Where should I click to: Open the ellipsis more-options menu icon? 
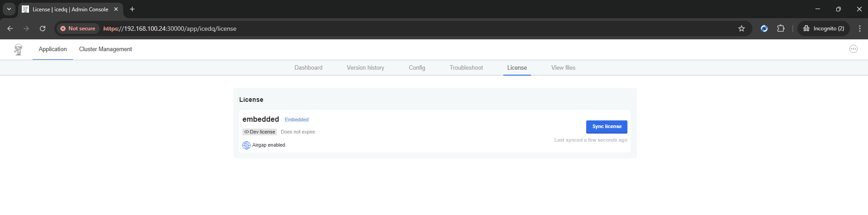[854, 49]
